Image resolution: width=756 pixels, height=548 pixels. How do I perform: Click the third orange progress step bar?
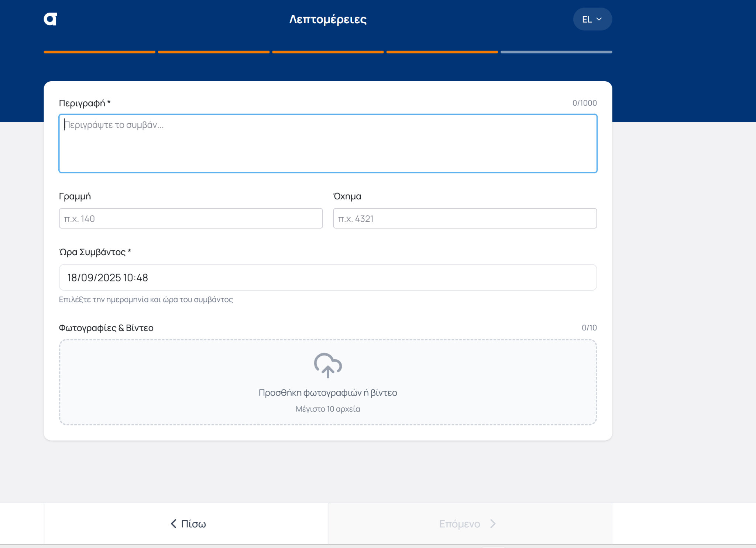pyautogui.click(x=328, y=52)
